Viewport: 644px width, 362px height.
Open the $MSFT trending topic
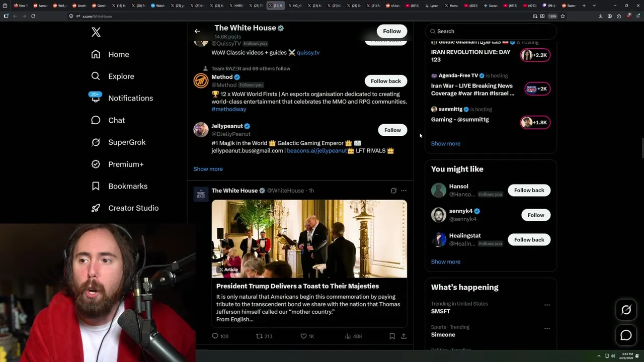click(x=441, y=311)
